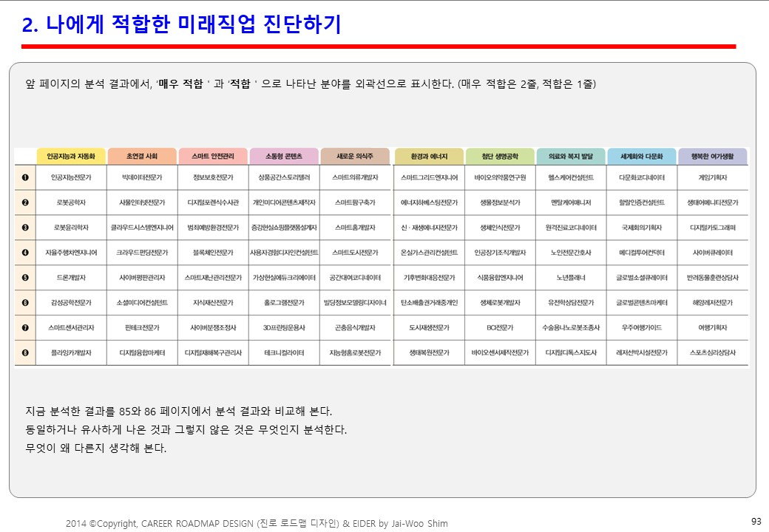
Task: Click the '스마트그리드엔지니어' cell
Action: coord(429,177)
